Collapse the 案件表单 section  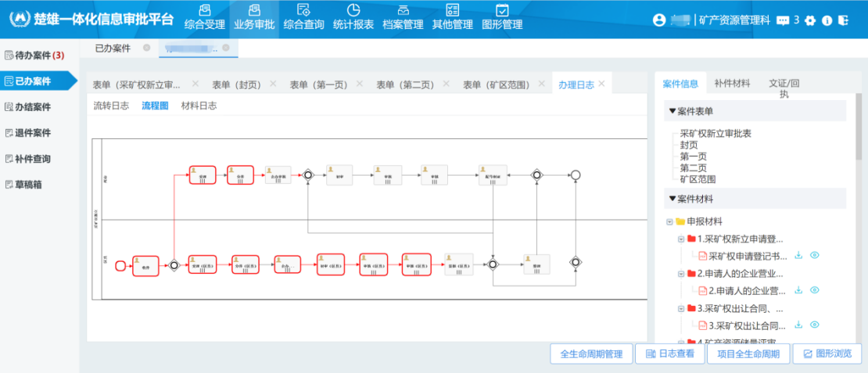point(673,111)
